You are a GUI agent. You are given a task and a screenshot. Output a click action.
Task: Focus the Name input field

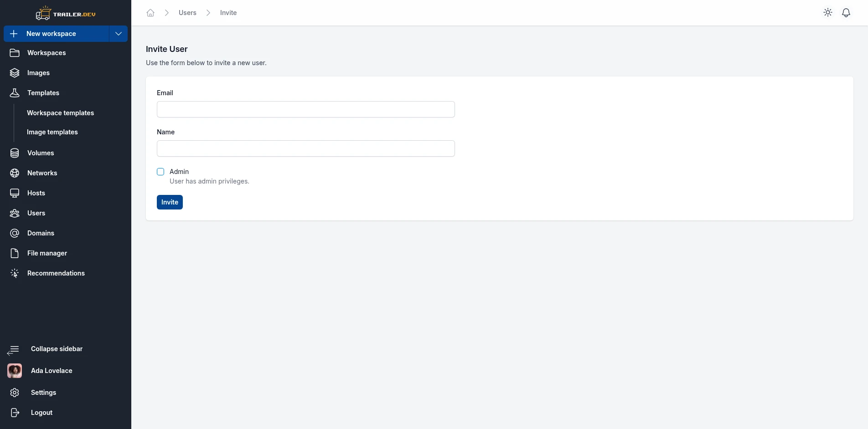pos(306,148)
